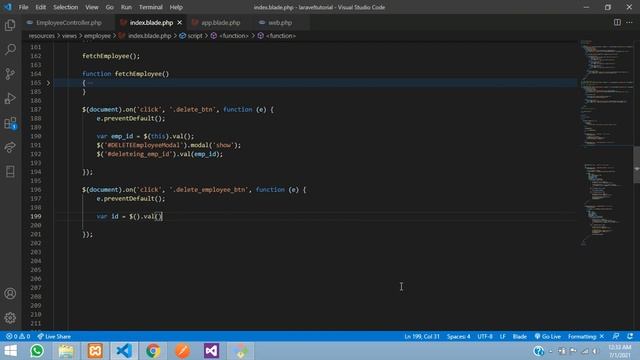The width and height of the screenshot is (640, 360).
Task: Click the last <function> breadcrumb segment
Action: 277,36
